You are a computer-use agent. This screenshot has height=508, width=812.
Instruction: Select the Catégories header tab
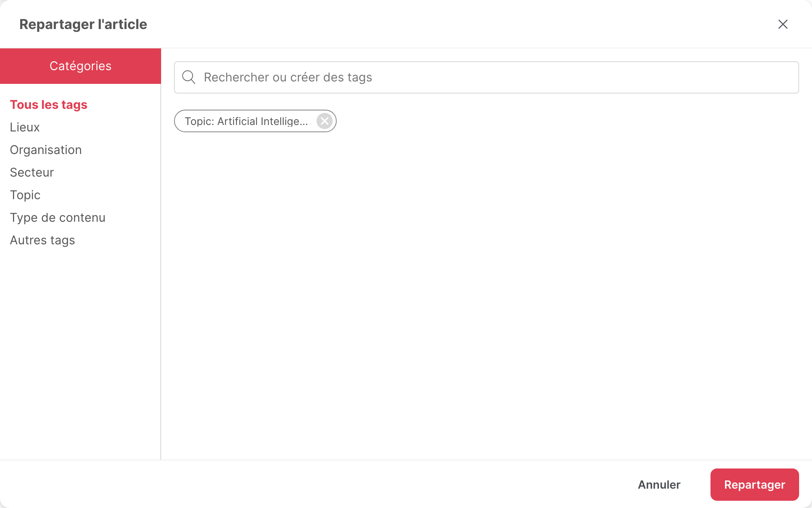coord(81,66)
